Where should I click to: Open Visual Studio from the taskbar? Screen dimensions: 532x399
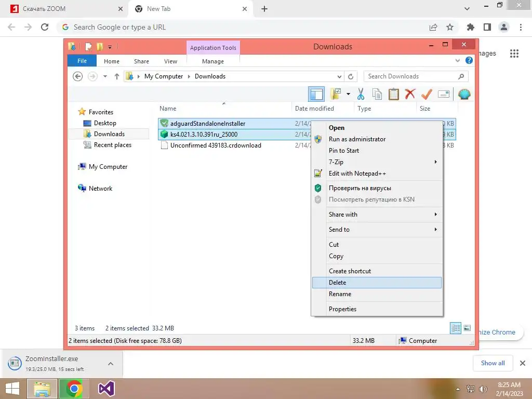coord(106,389)
